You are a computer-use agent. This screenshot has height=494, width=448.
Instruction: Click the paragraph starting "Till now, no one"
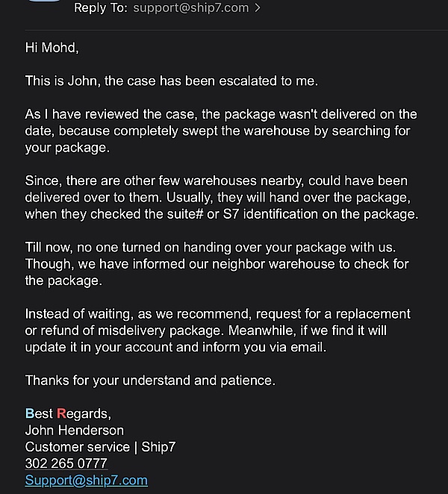pos(217,263)
